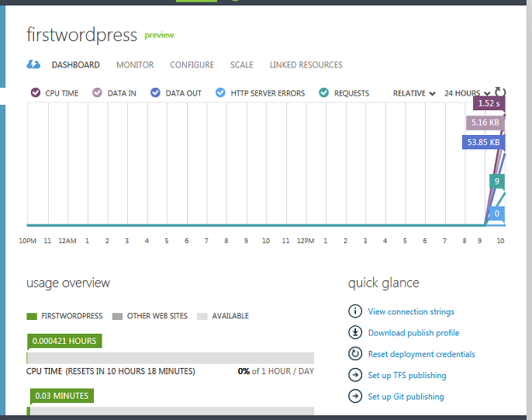The width and height of the screenshot is (532, 420).
Task: Click Reset deployment credentials link
Action: [x=421, y=354]
